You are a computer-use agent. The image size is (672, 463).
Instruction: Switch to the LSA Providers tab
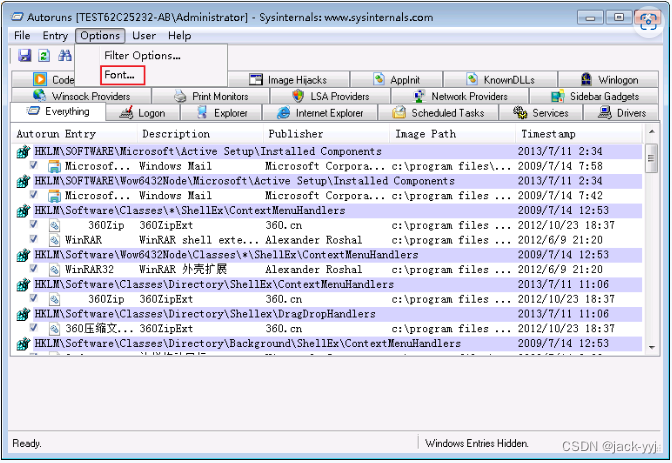click(330, 96)
